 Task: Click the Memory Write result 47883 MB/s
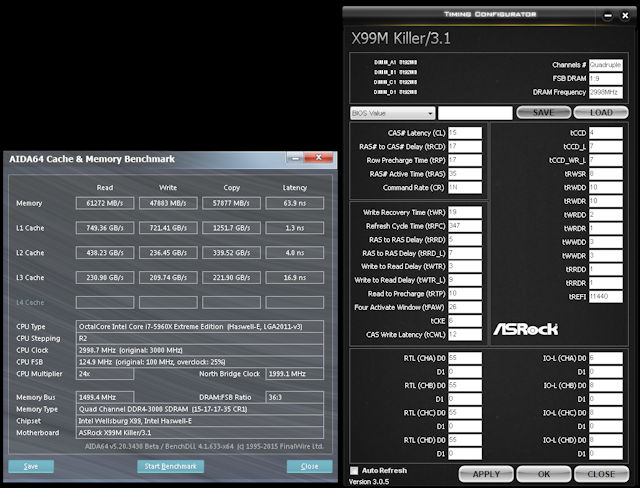tap(168, 203)
